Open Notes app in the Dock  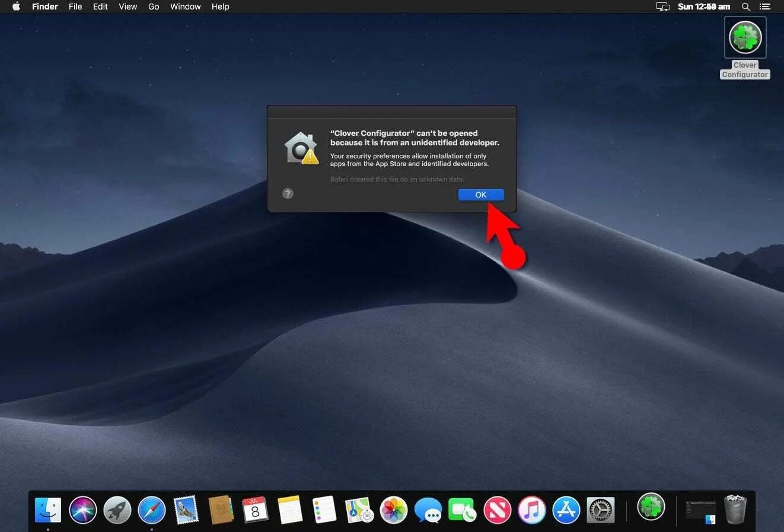click(x=290, y=510)
